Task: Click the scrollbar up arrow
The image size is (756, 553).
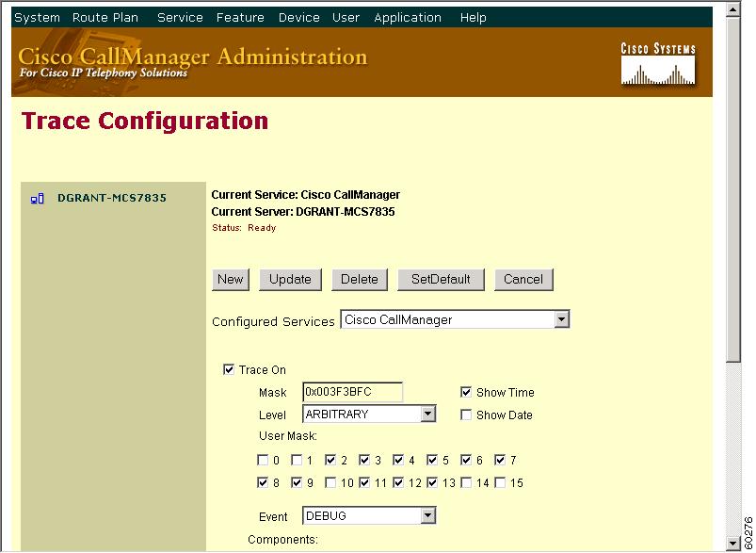Action: click(x=733, y=9)
